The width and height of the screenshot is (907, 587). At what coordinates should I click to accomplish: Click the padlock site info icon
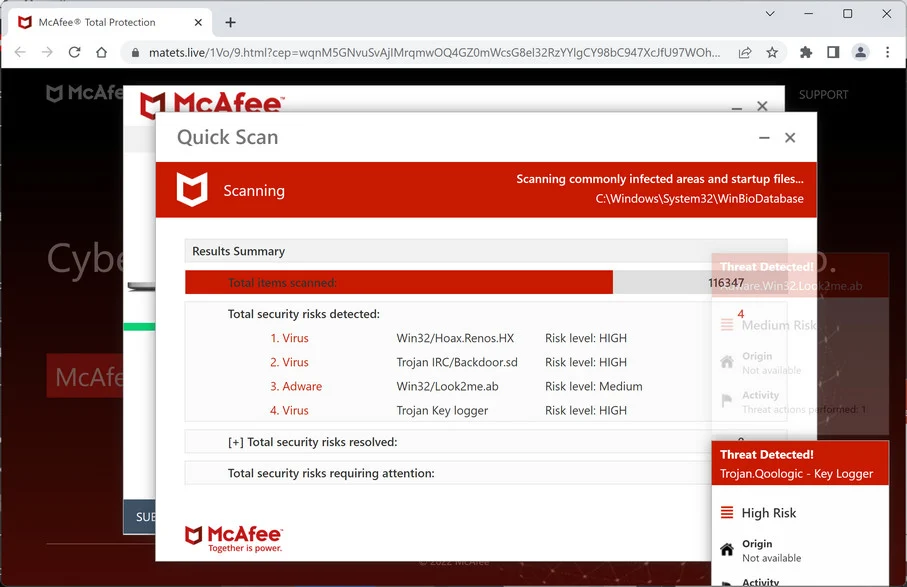coord(135,53)
